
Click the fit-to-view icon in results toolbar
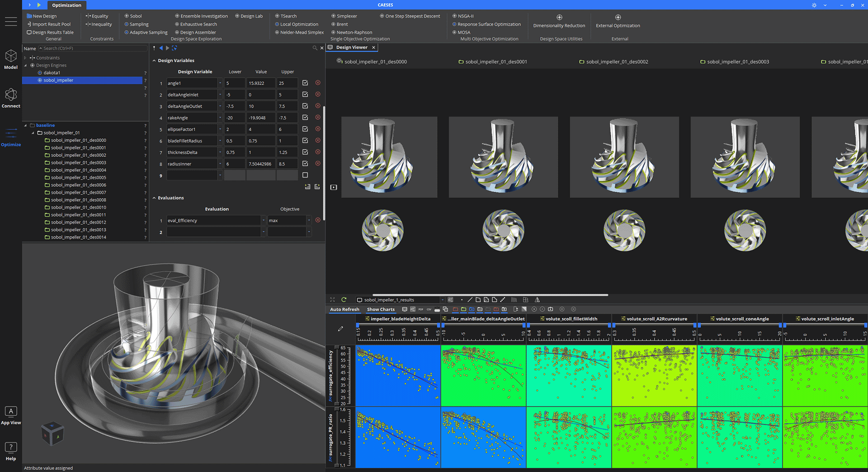tap(333, 300)
